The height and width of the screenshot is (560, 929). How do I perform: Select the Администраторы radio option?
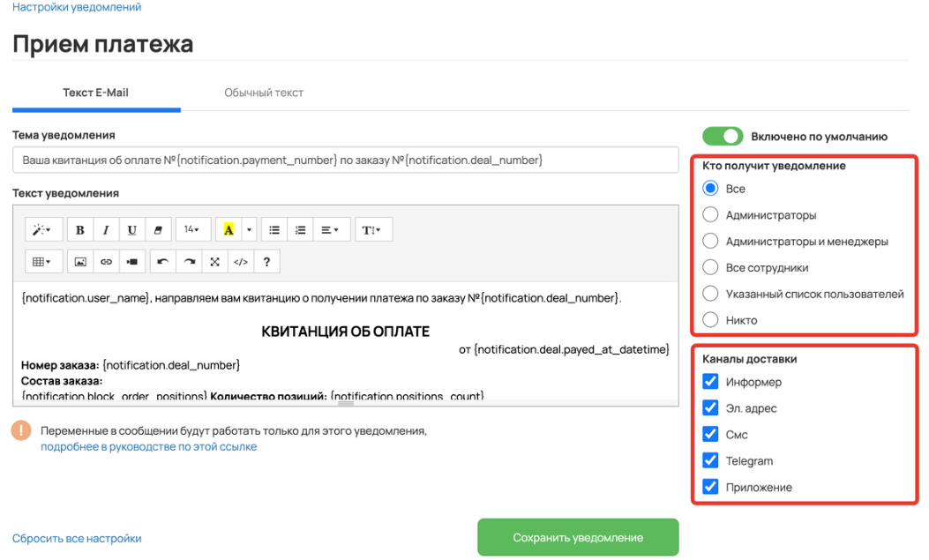pos(710,214)
